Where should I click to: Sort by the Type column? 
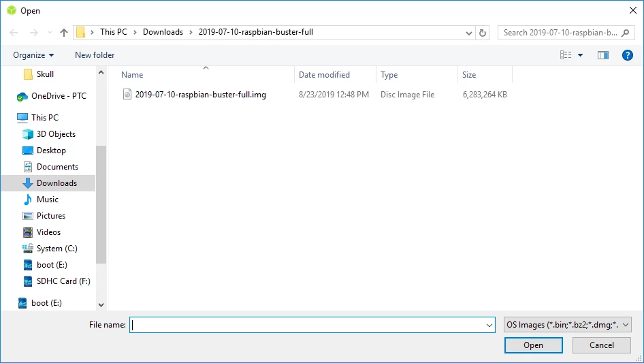[389, 75]
